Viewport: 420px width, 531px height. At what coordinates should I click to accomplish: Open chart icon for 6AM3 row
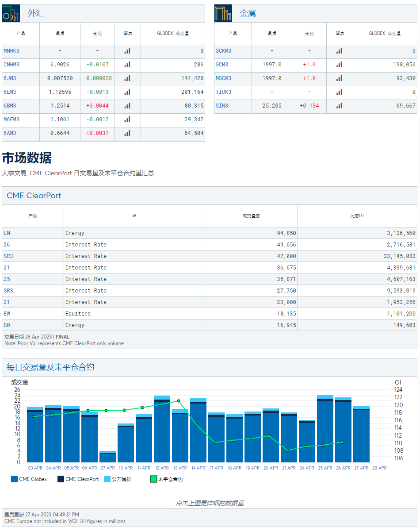pos(127,133)
